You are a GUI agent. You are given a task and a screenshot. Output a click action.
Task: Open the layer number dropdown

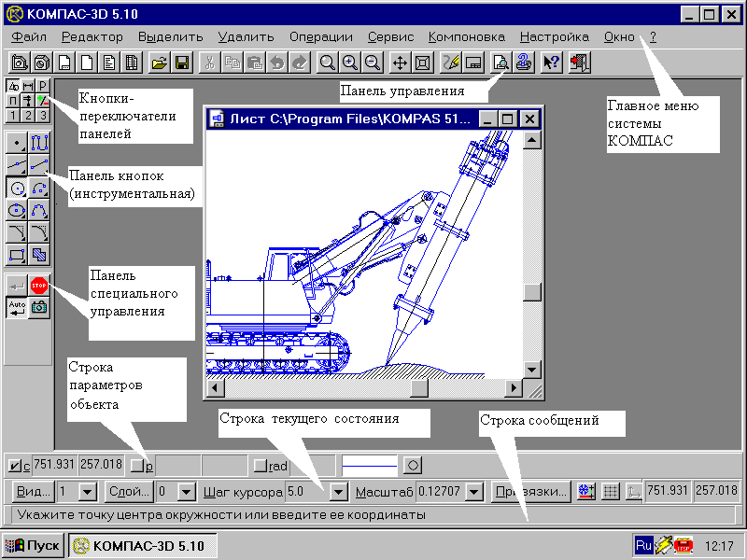coord(187,492)
